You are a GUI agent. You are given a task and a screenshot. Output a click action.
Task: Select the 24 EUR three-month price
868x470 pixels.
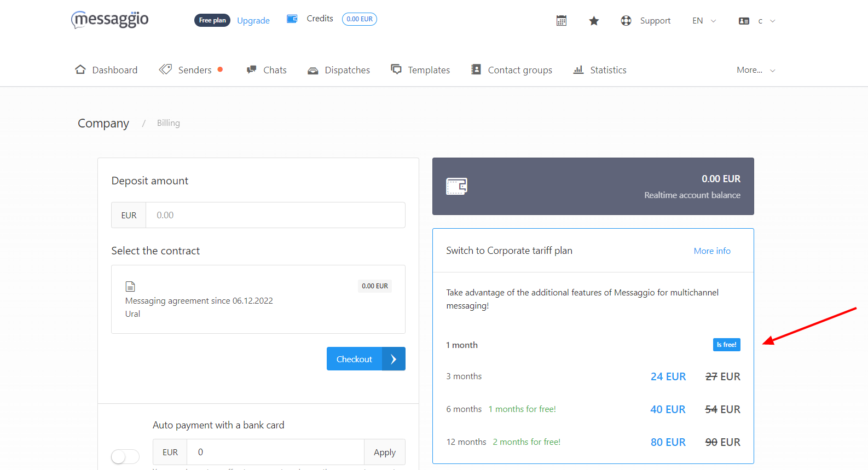pyautogui.click(x=668, y=376)
